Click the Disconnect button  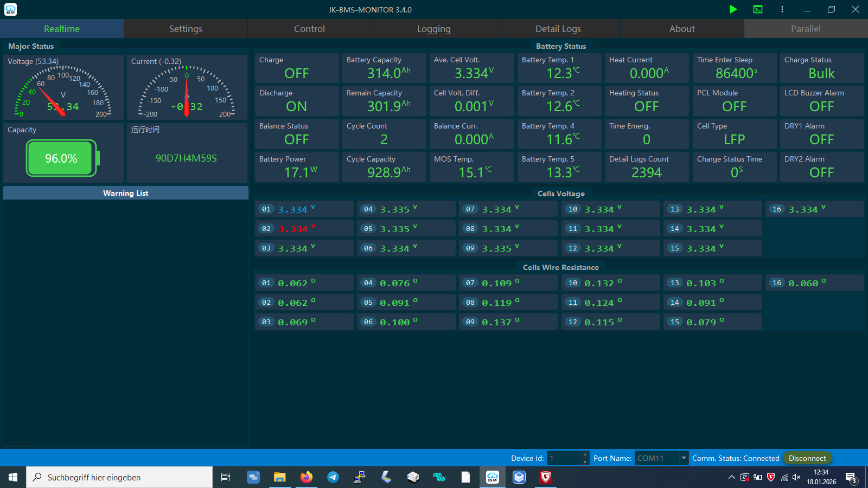[x=807, y=458]
